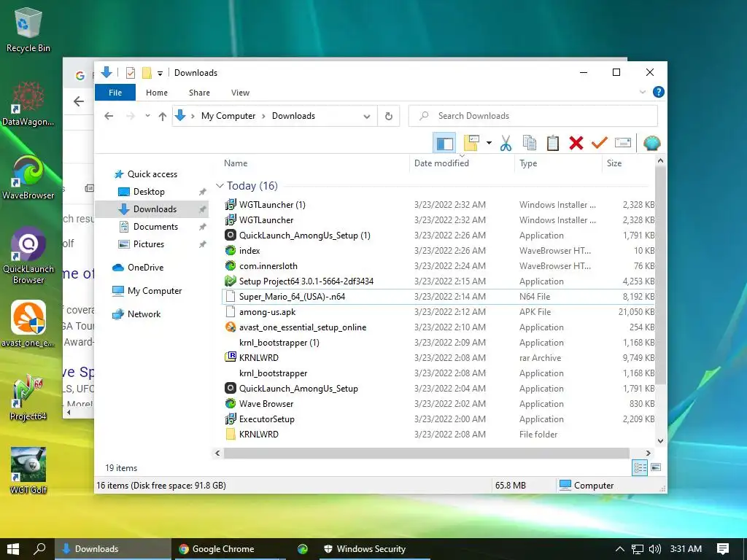Select OneDrive in navigation pane
The width and height of the screenshot is (747, 560).
point(145,268)
